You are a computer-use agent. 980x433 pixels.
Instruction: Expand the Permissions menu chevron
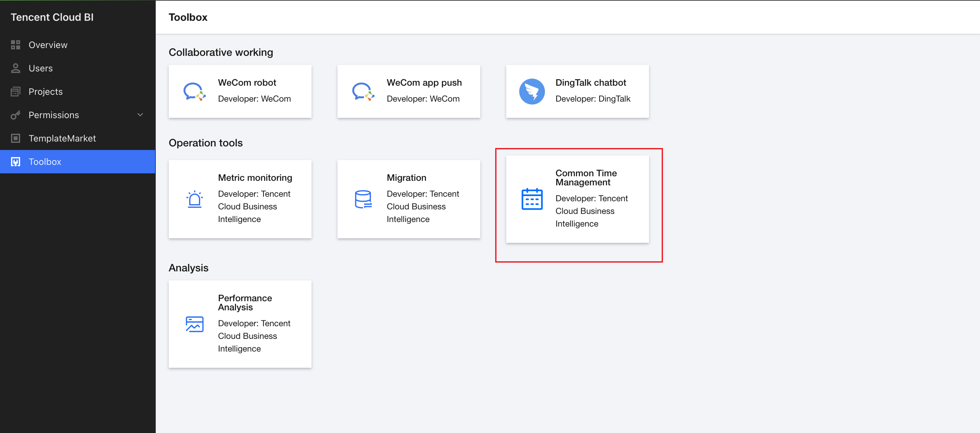(x=140, y=115)
